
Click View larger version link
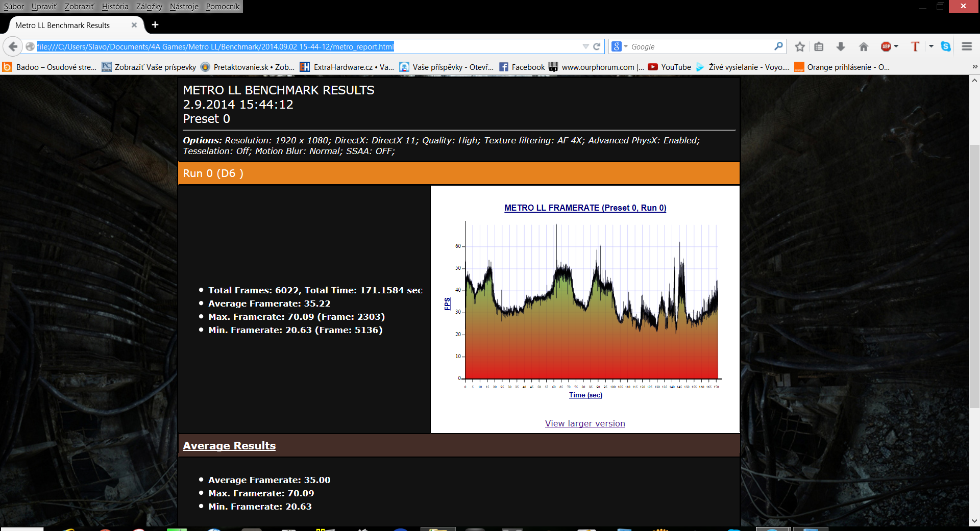585,423
